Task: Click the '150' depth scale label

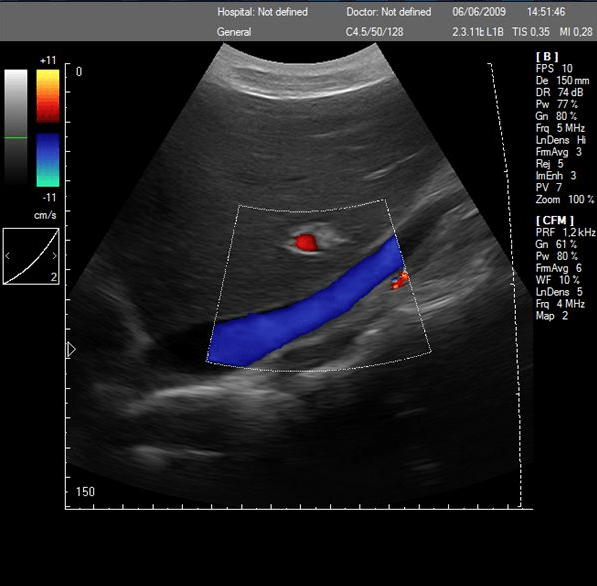Action: [85, 492]
